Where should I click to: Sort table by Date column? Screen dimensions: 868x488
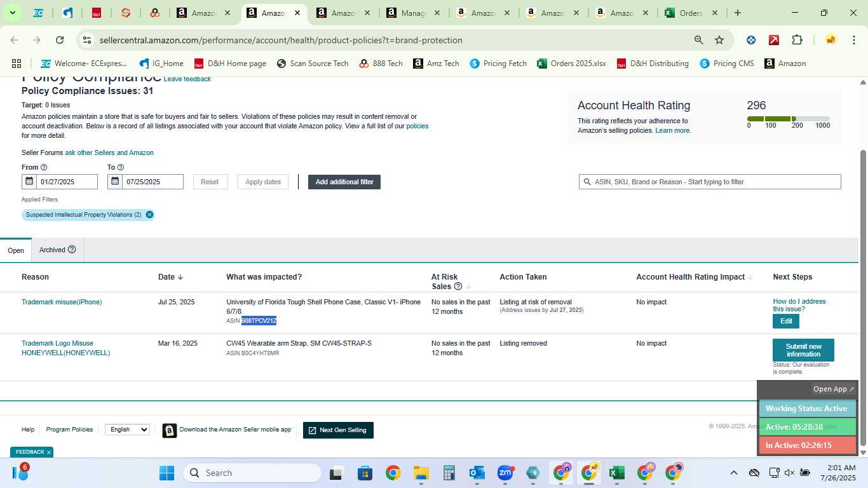click(x=171, y=277)
